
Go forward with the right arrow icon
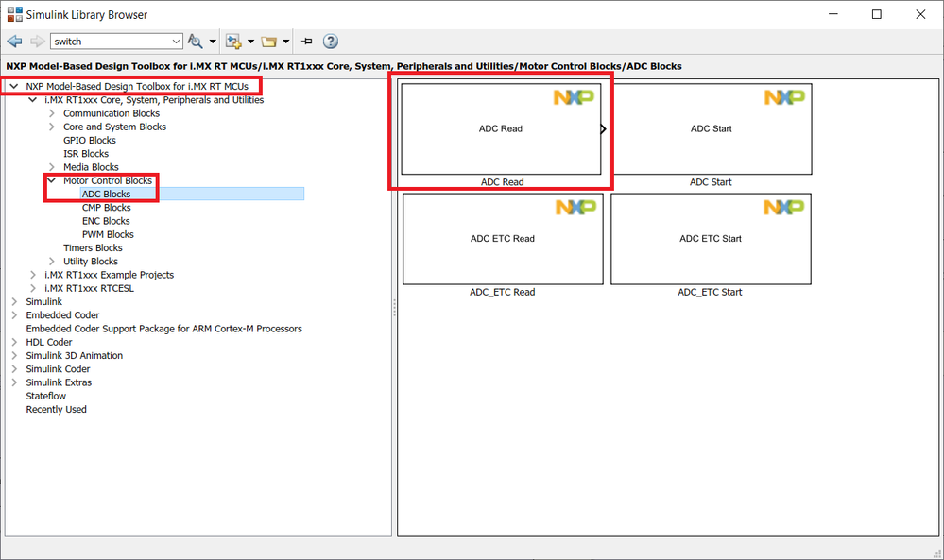pyautogui.click(x=38, y=41)
